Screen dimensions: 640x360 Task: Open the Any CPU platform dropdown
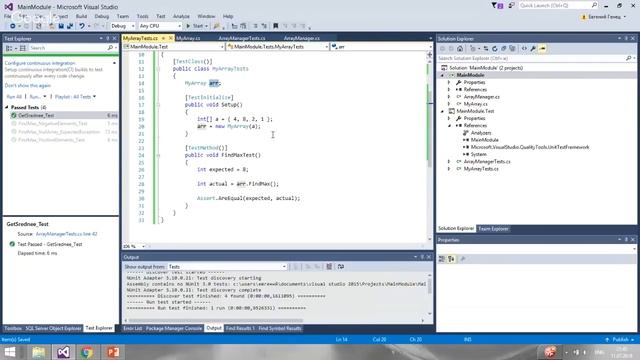(x=160, y=26)
